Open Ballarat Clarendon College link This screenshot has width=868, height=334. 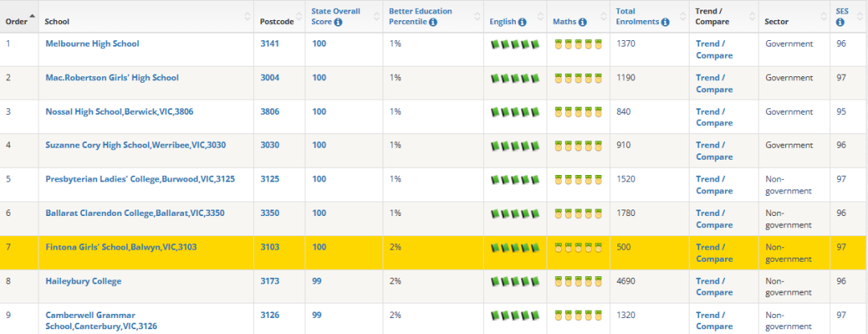pos(135,213)
